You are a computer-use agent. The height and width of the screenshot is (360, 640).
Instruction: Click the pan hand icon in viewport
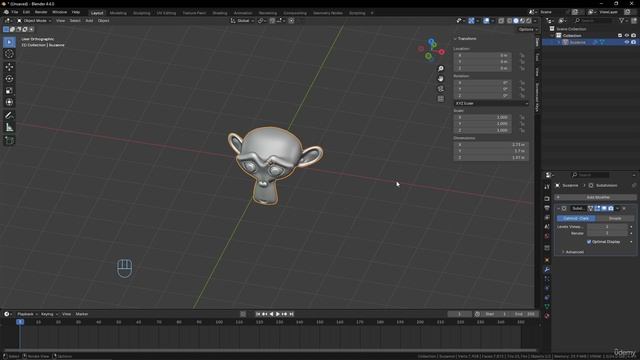(440, 78)
